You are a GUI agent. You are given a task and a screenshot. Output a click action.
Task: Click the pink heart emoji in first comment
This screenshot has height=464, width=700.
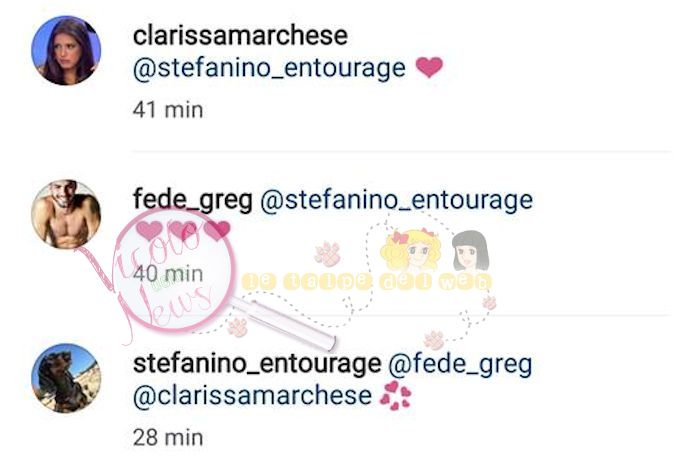point(429,67)
